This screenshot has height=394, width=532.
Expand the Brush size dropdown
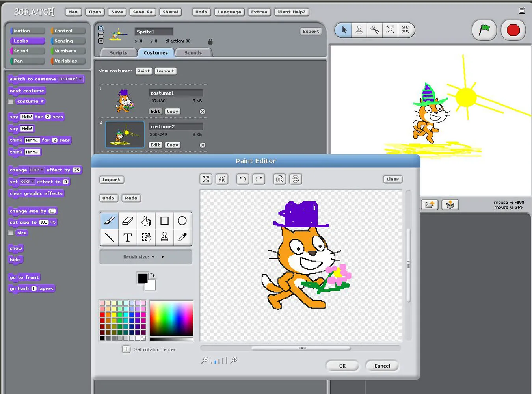(x=153, y=257)
